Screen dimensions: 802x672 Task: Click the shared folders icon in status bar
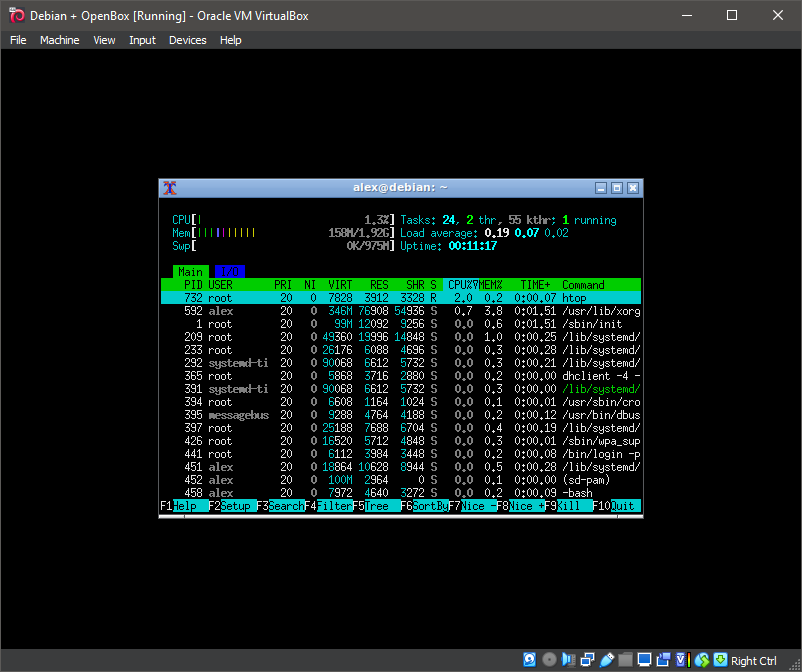pos(624,660)
